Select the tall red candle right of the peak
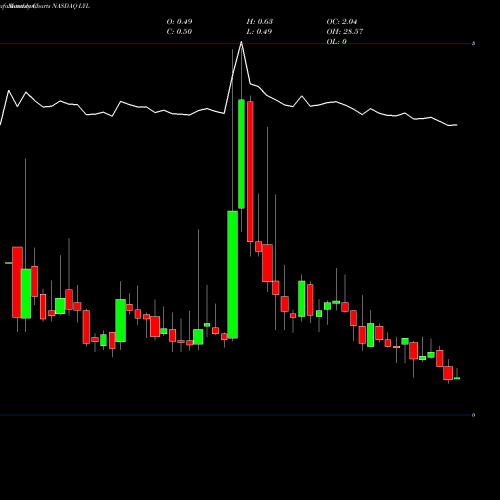 pos(250,172)
